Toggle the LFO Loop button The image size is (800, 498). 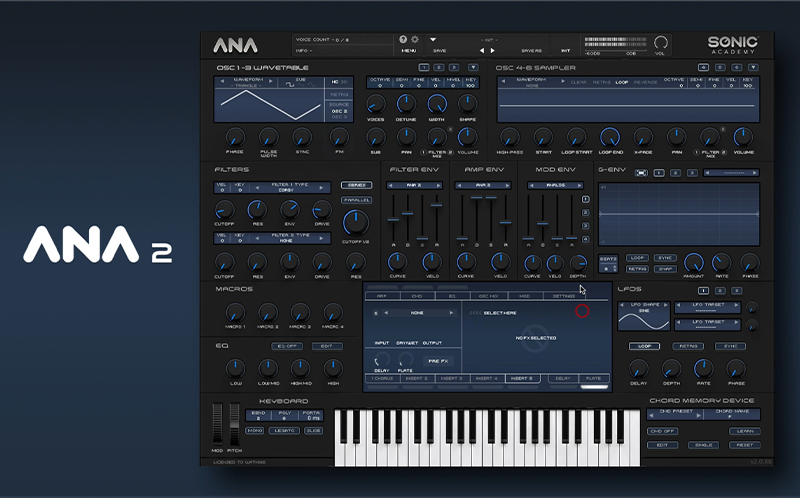pos(644,346)
